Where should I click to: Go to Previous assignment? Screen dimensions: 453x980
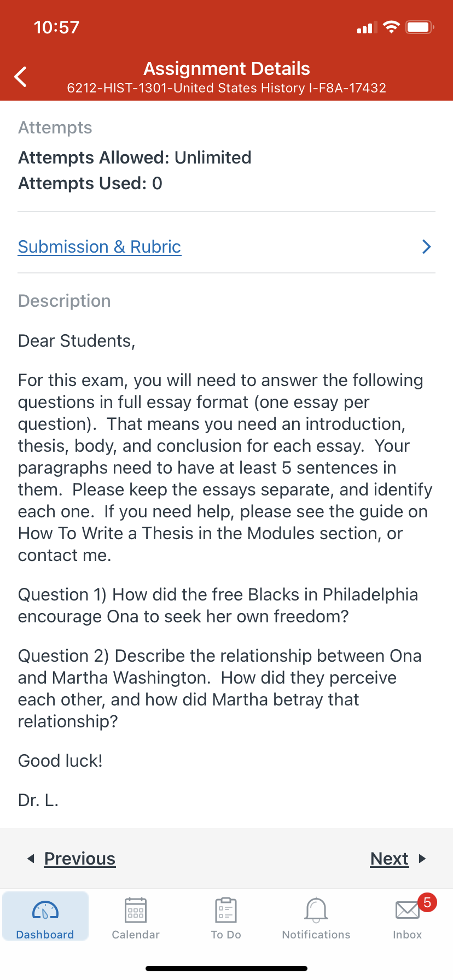(x=80, y=859)
